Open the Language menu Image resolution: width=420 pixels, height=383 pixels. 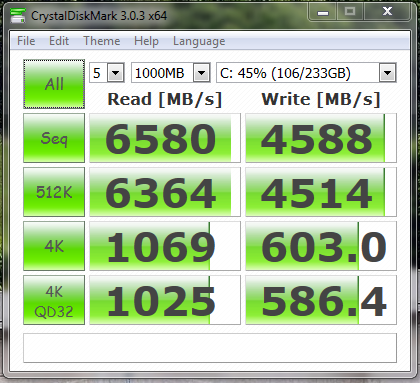[x=199, y=41]
